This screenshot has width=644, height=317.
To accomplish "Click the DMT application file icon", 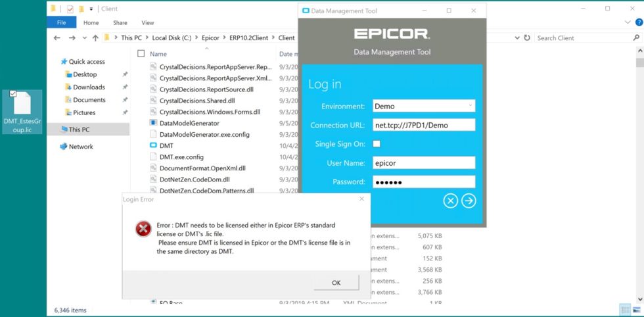I will click(x=153, y=145).
